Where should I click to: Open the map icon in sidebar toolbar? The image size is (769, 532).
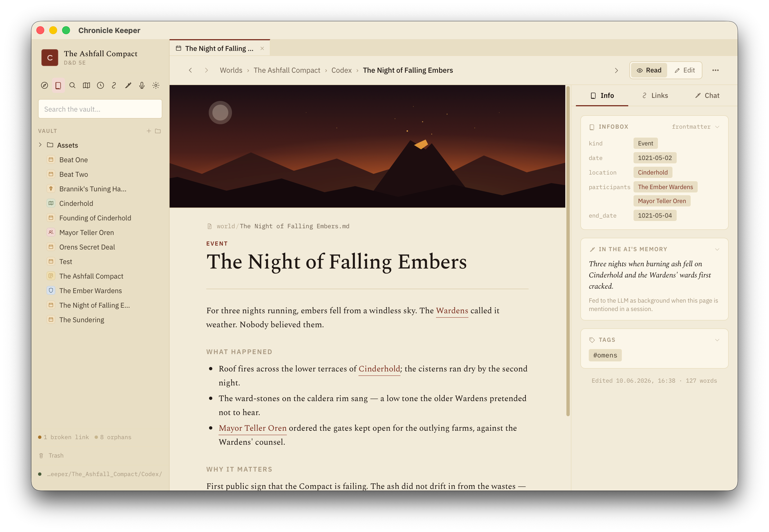[x=86, y=85]
